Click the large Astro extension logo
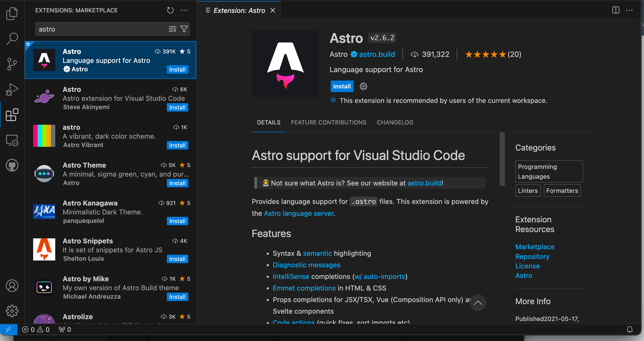 click(285, 64)
